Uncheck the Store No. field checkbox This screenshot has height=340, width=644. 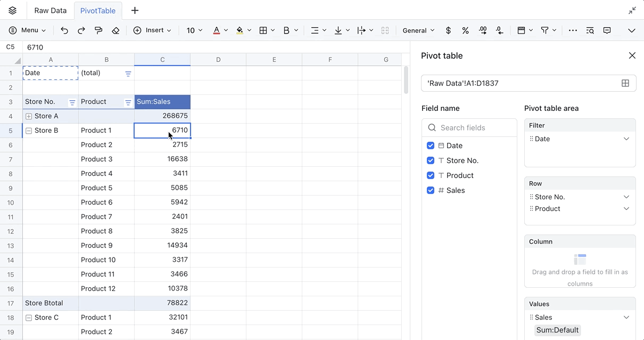point(431,160)
